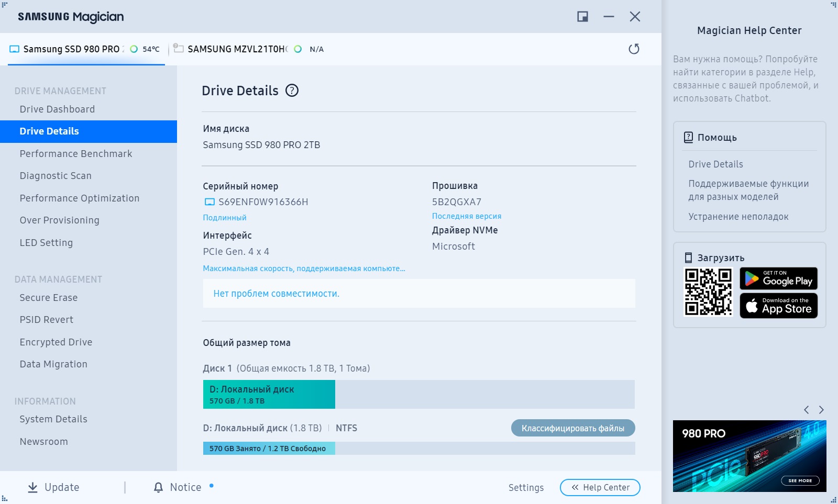
Task: Open Newsroom
Action: coord(44,442)
